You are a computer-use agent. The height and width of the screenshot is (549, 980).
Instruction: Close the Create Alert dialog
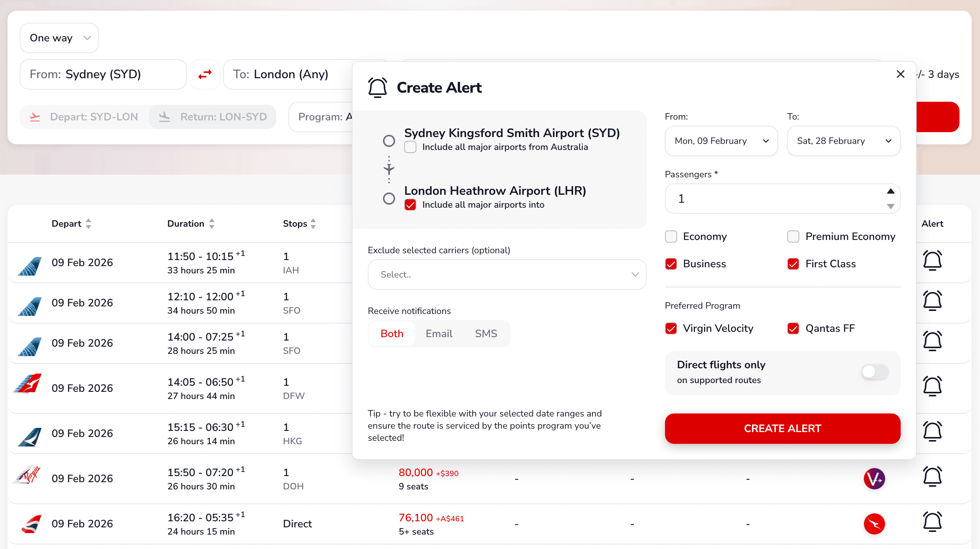click(900, 74)
